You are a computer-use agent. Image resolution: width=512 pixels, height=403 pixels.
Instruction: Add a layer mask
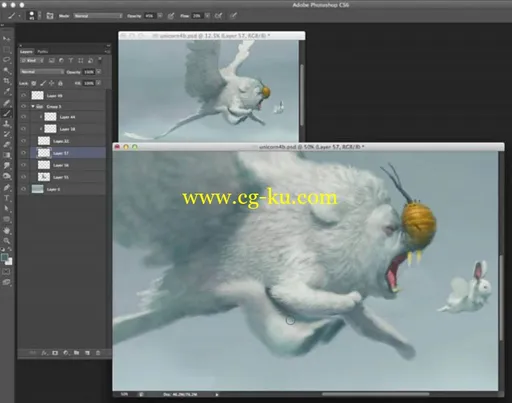[x=55, y=353]
